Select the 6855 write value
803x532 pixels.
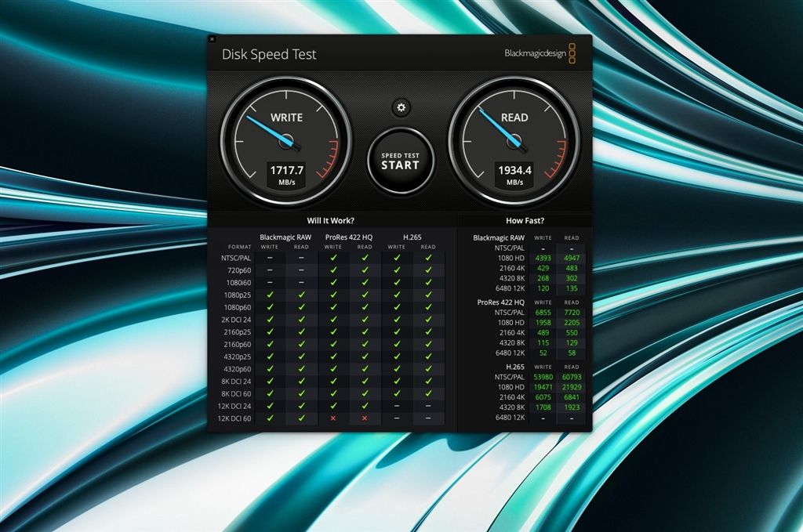[x=543, y=313]
